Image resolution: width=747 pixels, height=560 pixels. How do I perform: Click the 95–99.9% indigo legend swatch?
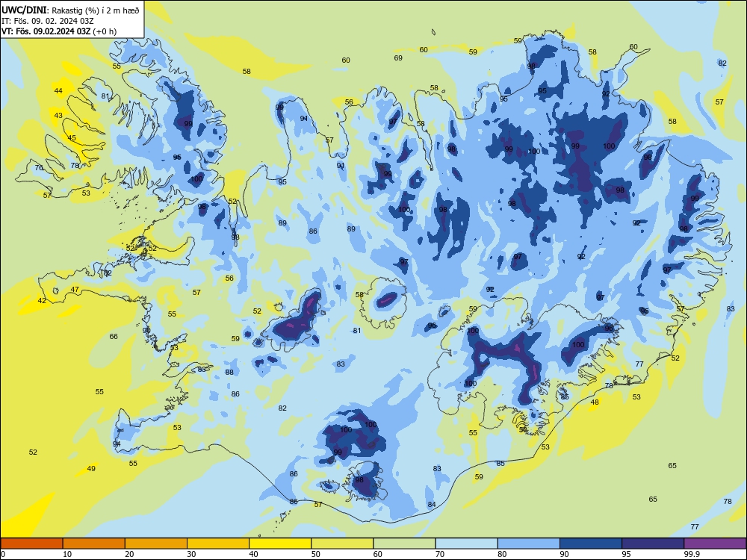tap(653, 544)
